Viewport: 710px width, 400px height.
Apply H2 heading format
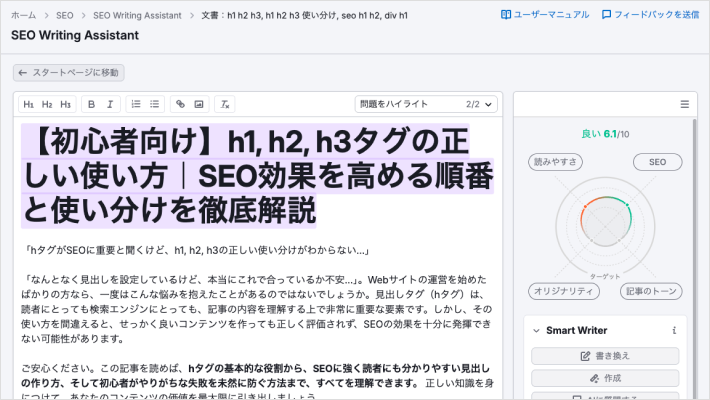(x=47, y=104)
